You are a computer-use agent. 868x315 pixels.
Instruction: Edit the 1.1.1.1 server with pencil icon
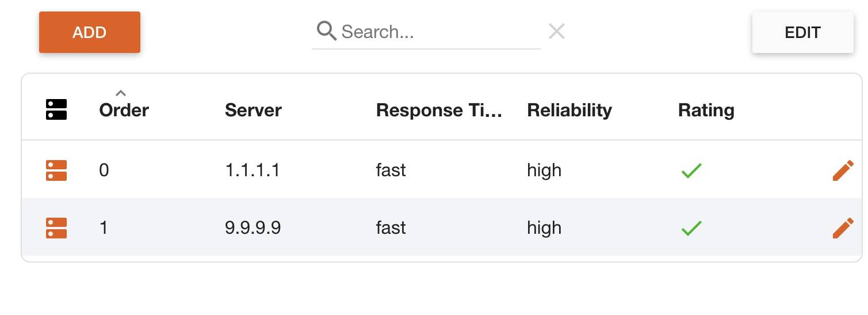click(843, 170)
